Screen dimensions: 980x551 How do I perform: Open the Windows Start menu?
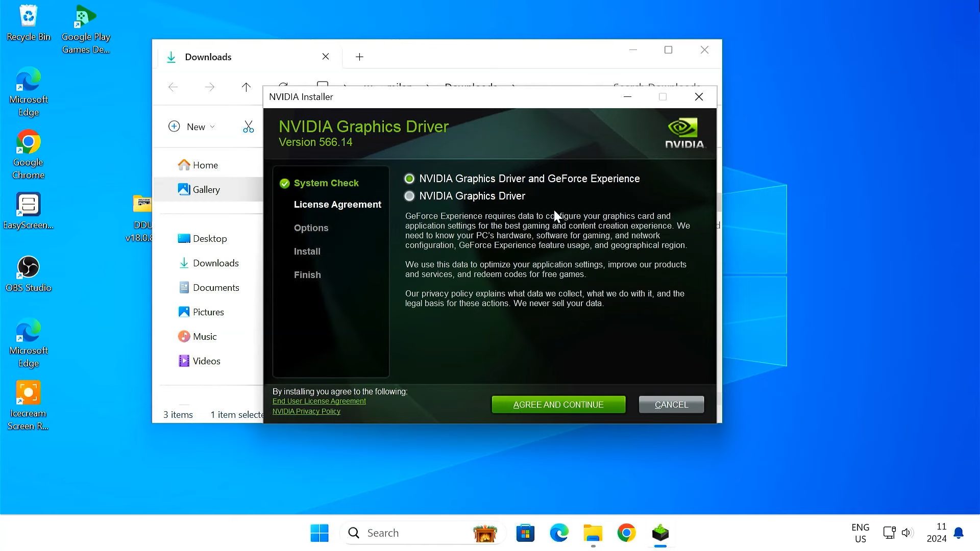pos(320,533)
